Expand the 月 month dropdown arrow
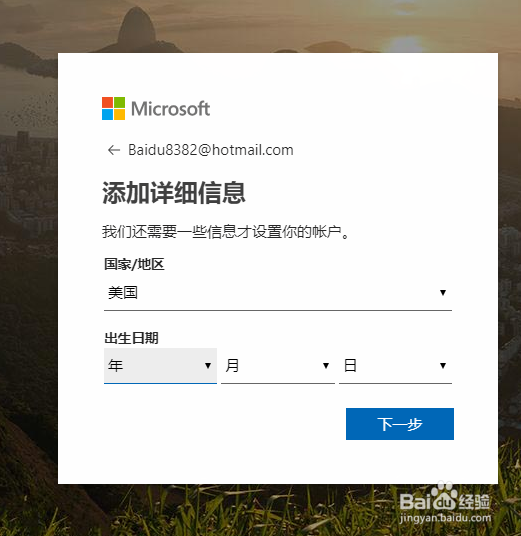Image resolution: width=521 pixels, height=536 pixels. 326,366
